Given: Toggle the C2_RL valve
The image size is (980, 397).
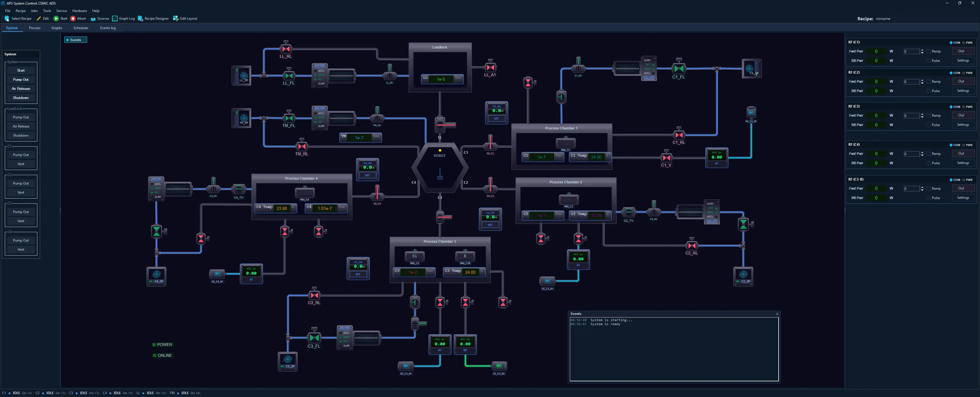Looking at the screenshot, I should point(692,245).
